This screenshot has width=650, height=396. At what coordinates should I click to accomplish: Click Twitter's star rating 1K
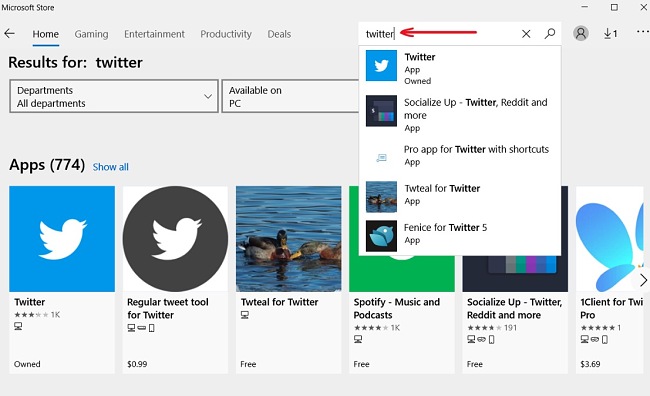point(37,315)
